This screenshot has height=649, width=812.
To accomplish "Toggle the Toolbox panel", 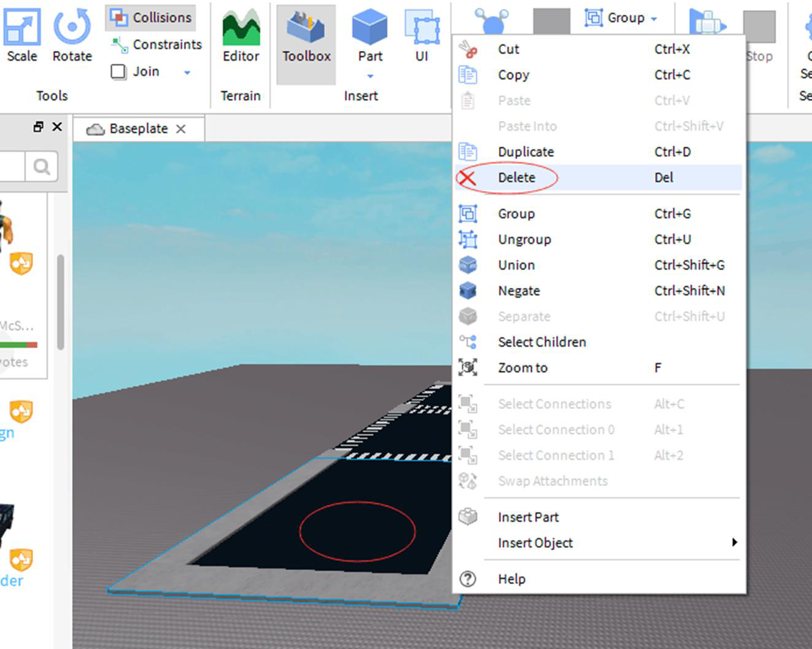I will (306, 44).
